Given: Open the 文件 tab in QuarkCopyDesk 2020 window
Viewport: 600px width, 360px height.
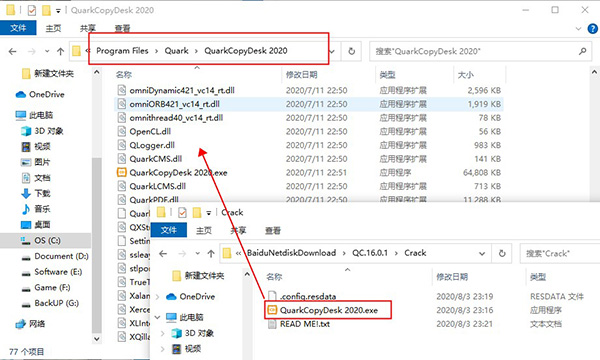Looking at the screenshot, I should point(18,28).
